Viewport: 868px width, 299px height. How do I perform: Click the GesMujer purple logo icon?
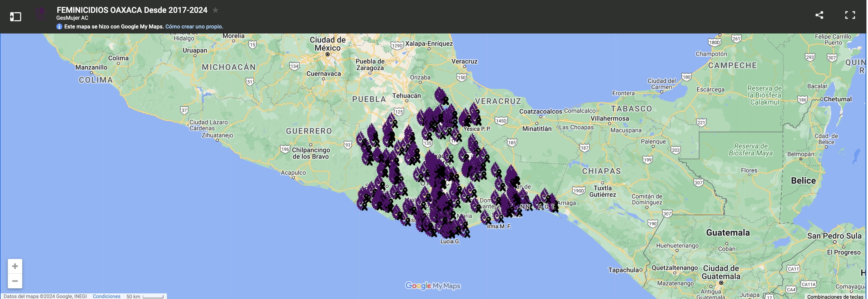pyautogui.click(x=41, y=14)
